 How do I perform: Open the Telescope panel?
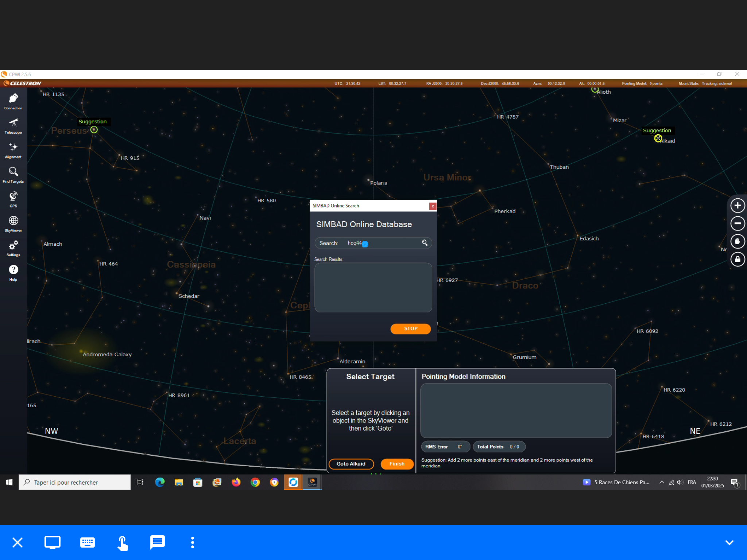tap(13, 126)
